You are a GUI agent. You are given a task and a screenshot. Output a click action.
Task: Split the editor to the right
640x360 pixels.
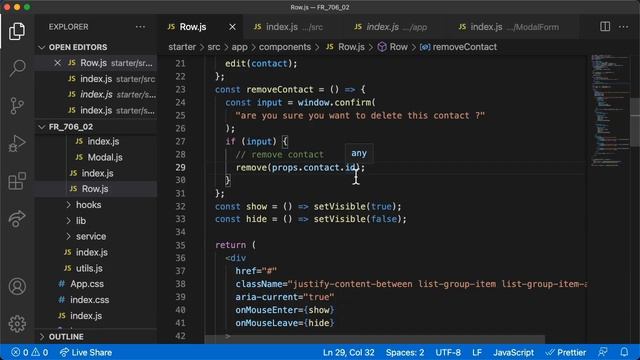click(x=605, y=27)
